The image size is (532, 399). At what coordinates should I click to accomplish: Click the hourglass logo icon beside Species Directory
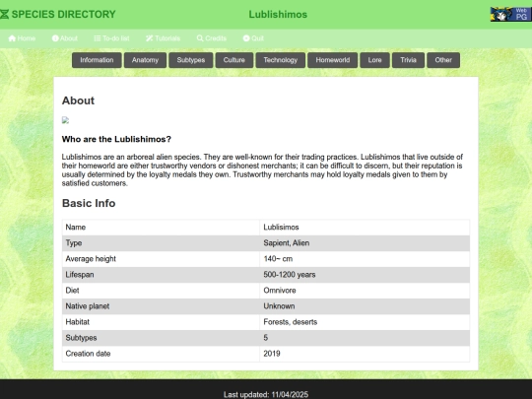(x=4, y=14)
